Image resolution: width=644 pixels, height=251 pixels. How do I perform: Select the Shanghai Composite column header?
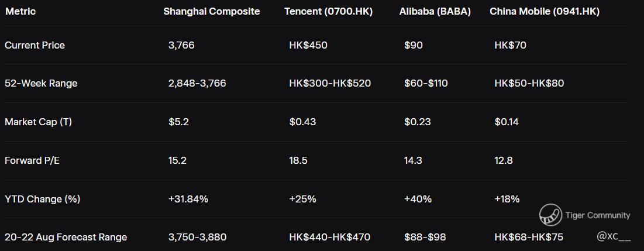tap(212, 11)
